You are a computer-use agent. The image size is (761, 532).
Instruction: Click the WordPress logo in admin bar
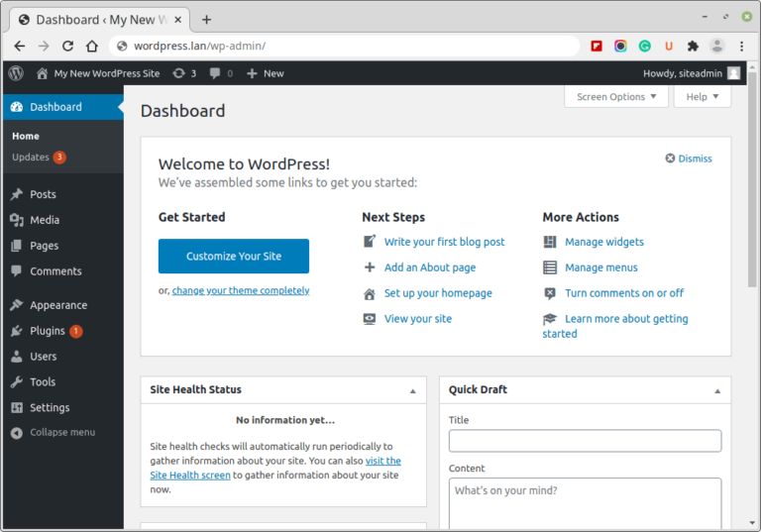[15, 73]
